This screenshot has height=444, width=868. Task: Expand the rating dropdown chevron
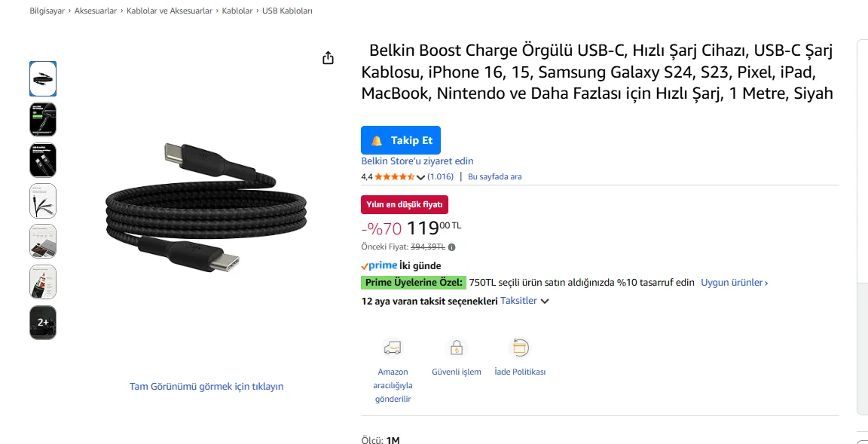tap(420, 178)
